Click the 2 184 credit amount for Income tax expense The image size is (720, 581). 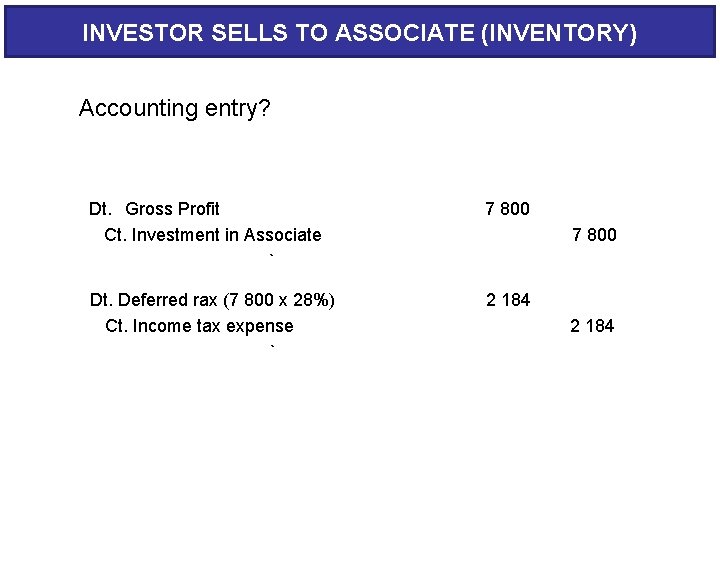[592, 326]
